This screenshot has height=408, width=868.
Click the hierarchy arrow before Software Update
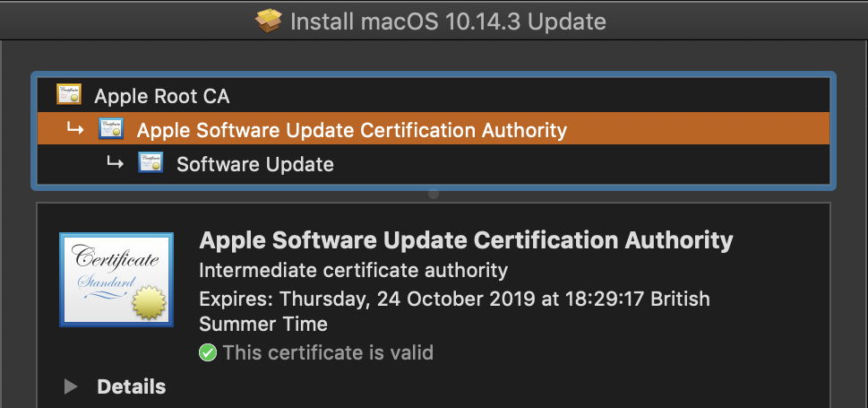coord(115,164)
